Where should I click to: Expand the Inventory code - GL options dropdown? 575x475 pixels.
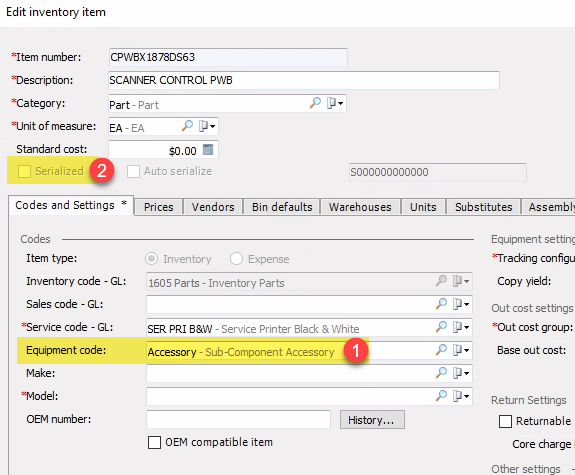[461, 281]
